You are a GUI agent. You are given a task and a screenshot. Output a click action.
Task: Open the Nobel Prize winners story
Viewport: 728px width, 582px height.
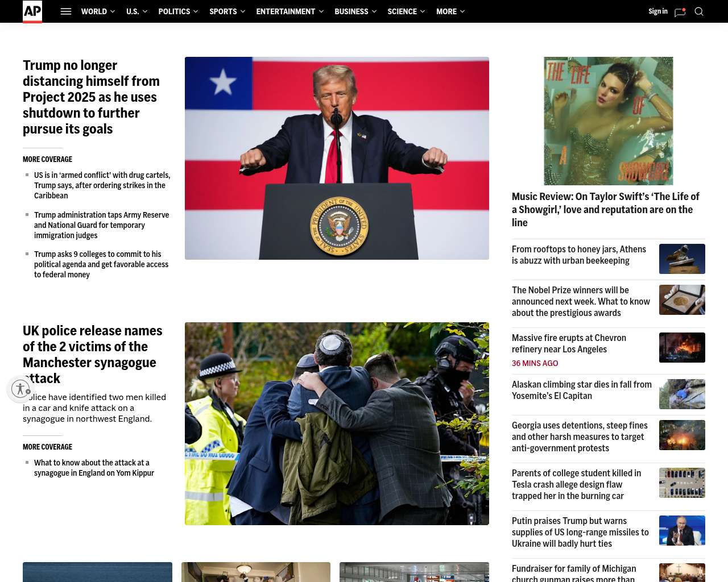581,302
